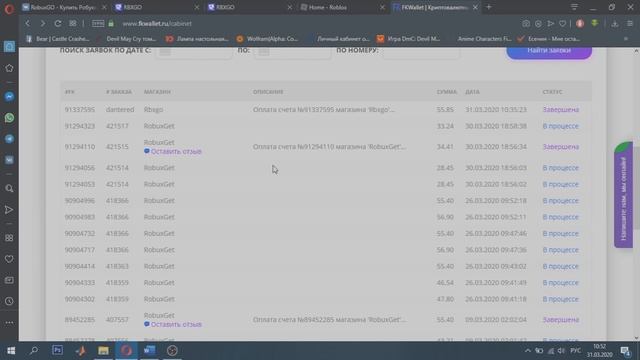Screen dimensions: 640x360
Task: Go forward to the next page
Action: pos(42,24)
